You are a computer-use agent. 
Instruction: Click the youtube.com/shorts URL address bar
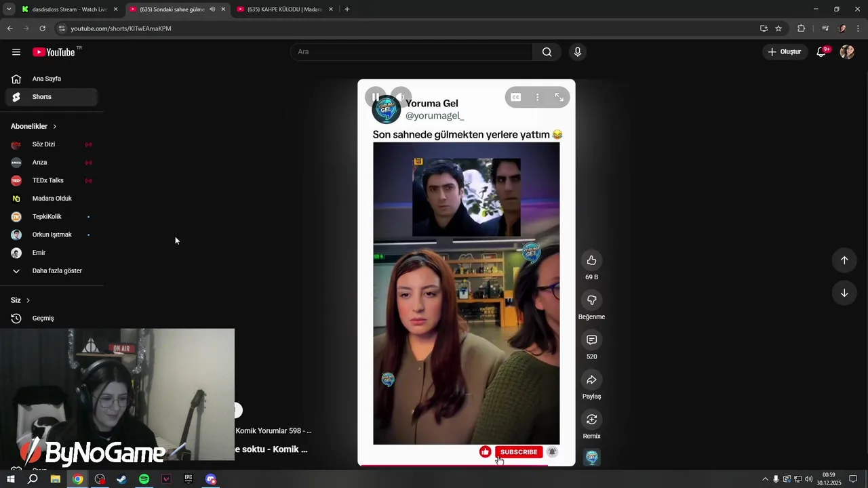[x=121, y=28]
